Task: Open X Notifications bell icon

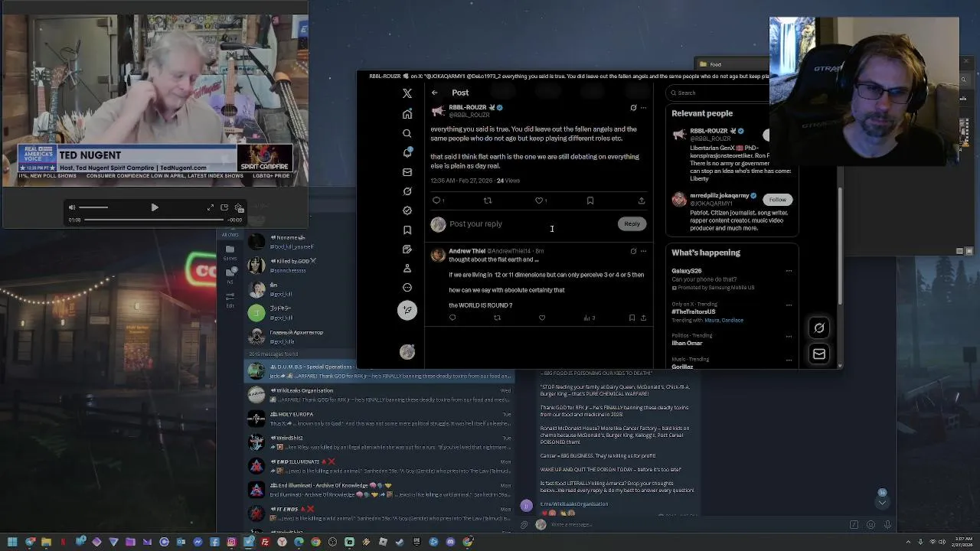Action: (x=407, y=152)
